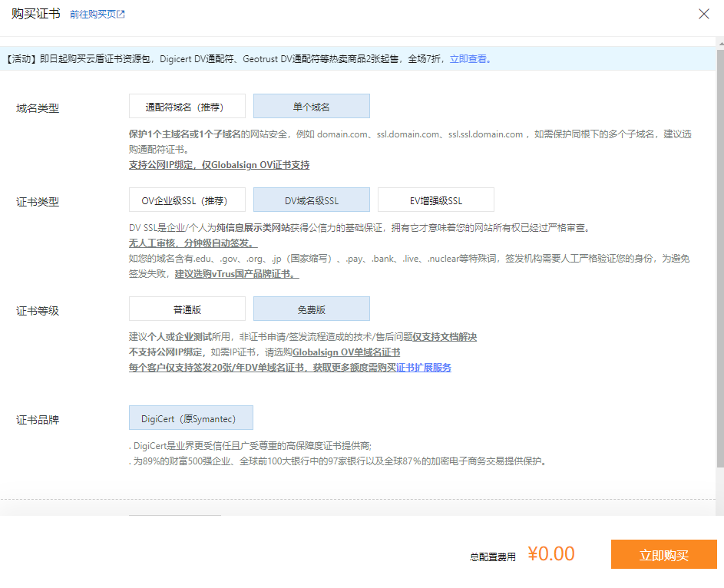Click the 总配置费用 label

tap(493, 557)
